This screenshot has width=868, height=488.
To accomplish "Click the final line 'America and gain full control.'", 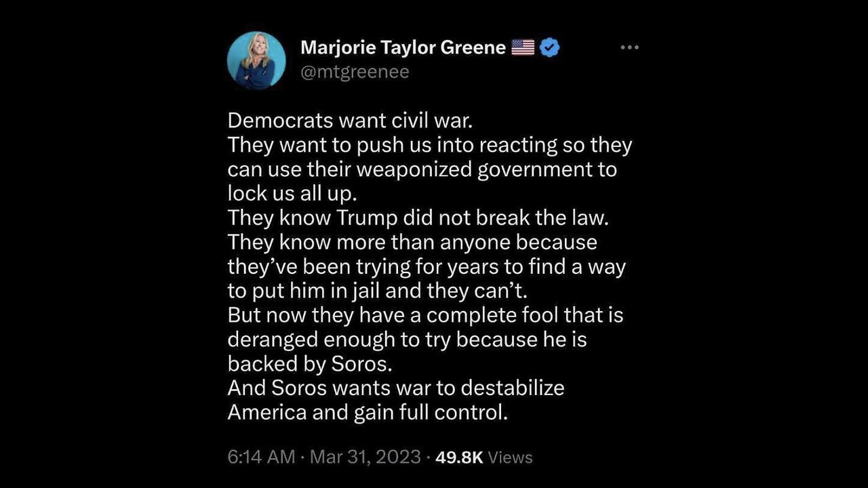I will pos(368,412).
